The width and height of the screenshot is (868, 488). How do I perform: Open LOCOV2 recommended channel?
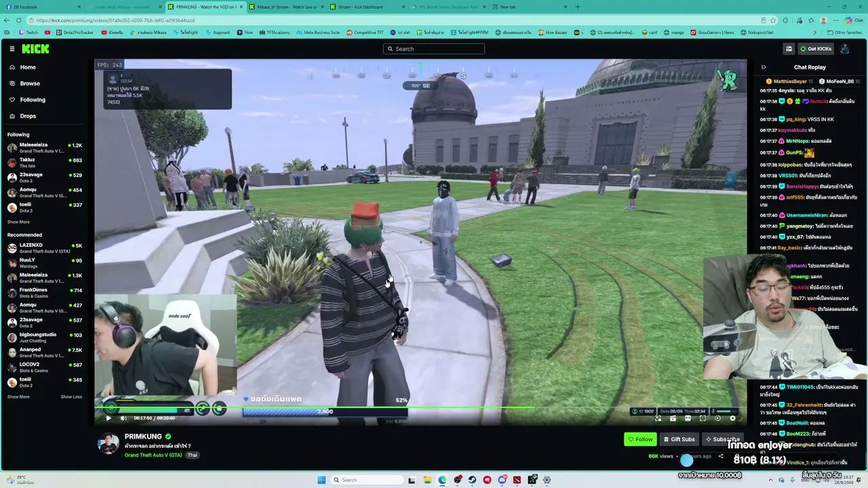tap(44, 367)
